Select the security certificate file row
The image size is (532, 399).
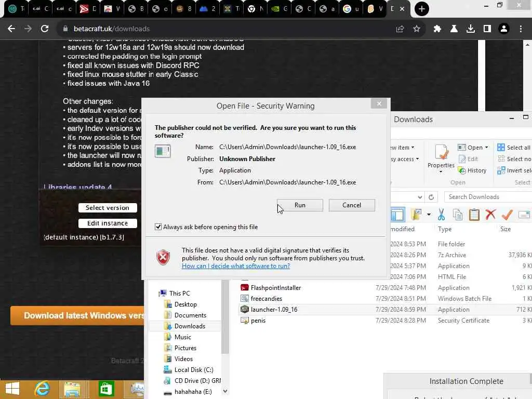coord(385,320)
